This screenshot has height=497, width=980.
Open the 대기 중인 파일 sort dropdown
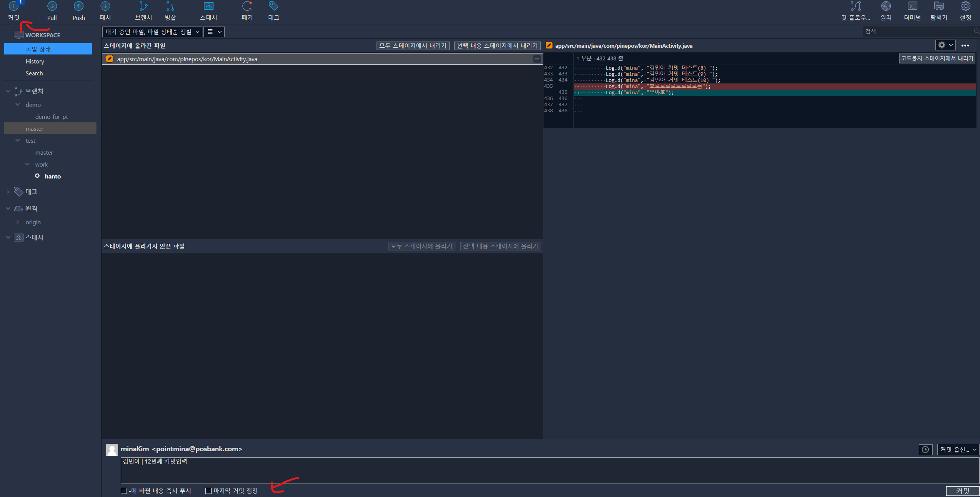coord(152,32)
